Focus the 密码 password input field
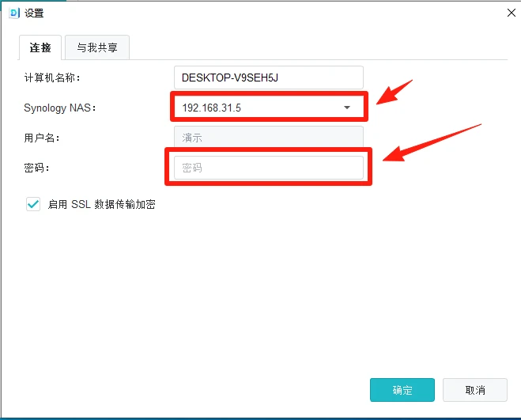Image resolution: width=521 pixels, height=420 pixels. pyautogui.click(x=269, y=168)
